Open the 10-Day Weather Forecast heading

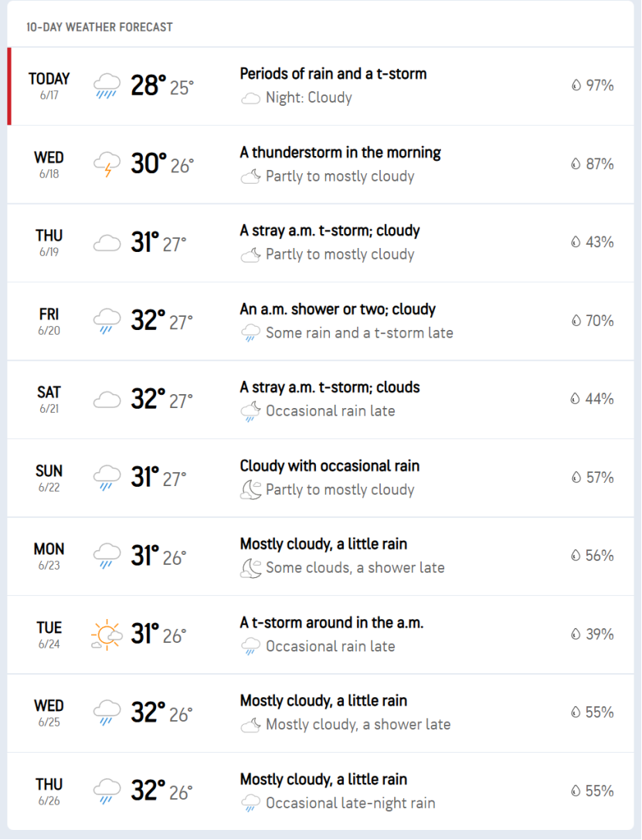pyautogui.click(x=100, y=27)
